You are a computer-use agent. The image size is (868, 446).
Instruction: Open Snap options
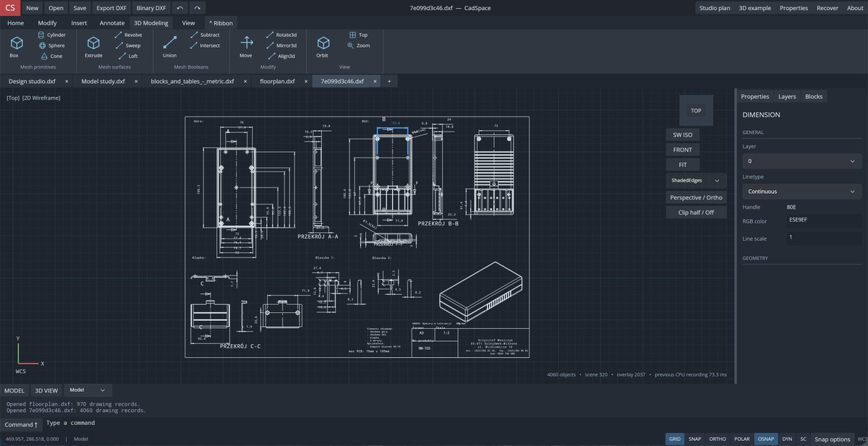832,439
